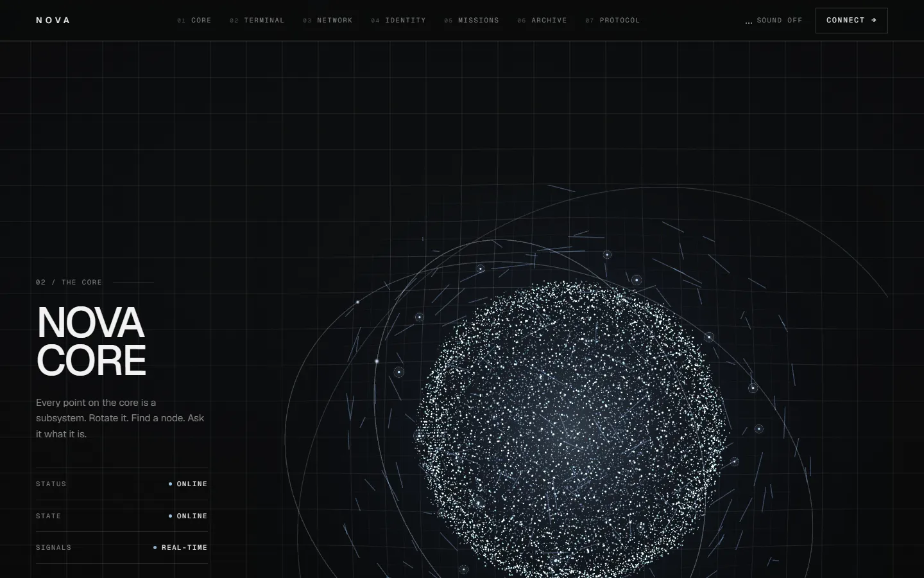Toggle the Sound Off control
Screen dimensions: 924x578
pos(774,21)
